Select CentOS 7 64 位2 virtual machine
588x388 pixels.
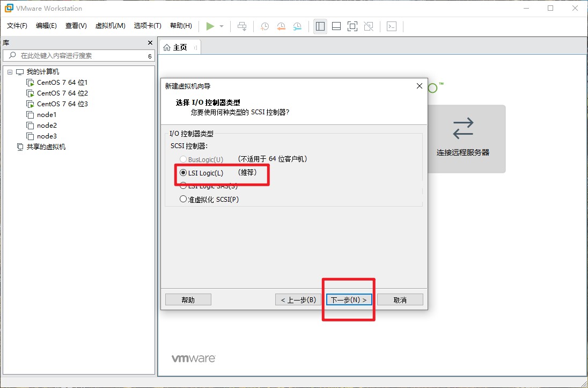[x=62, y=93]
